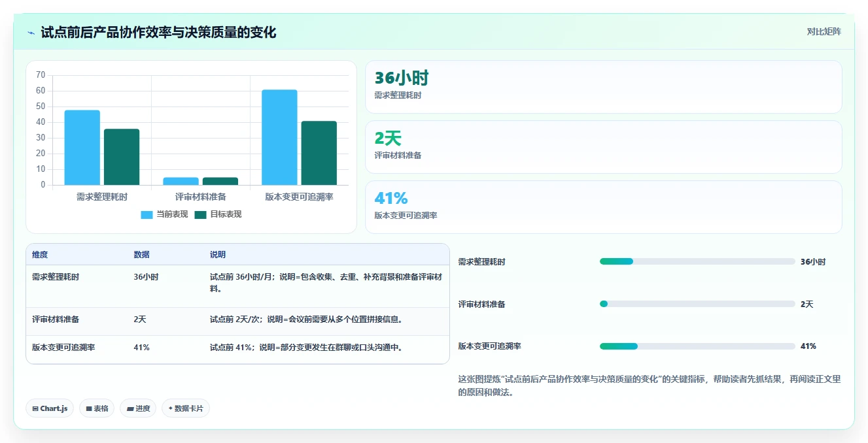Click the light blue bar for 评审材料准备
This screenshot has height=443, width=868.
click(181, 181)
